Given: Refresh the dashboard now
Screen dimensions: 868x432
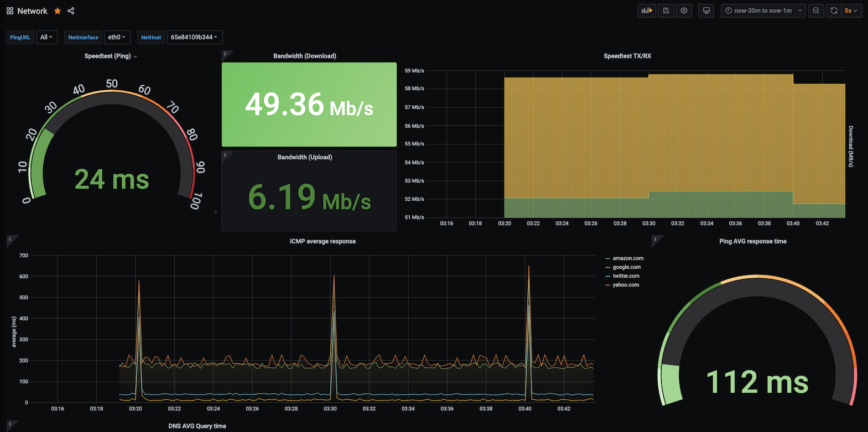Looking at the screenshot, I should 834,11.
